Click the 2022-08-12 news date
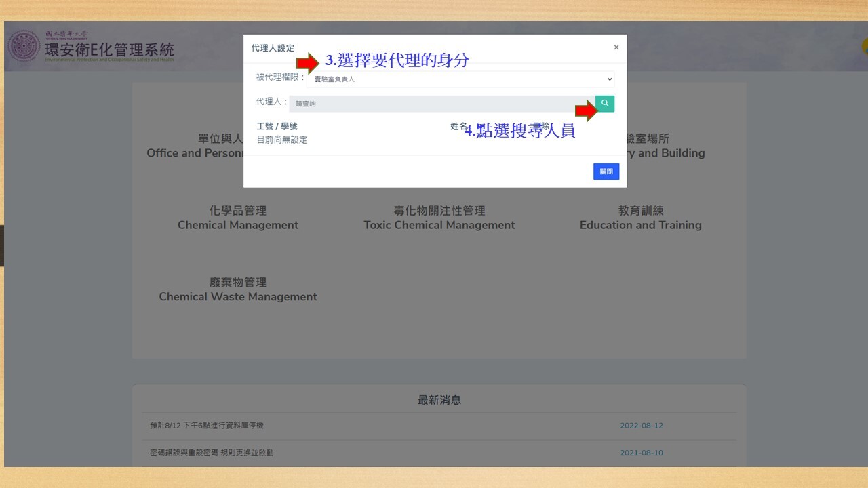The image size is (868, 488). click(x=641, y=426)
